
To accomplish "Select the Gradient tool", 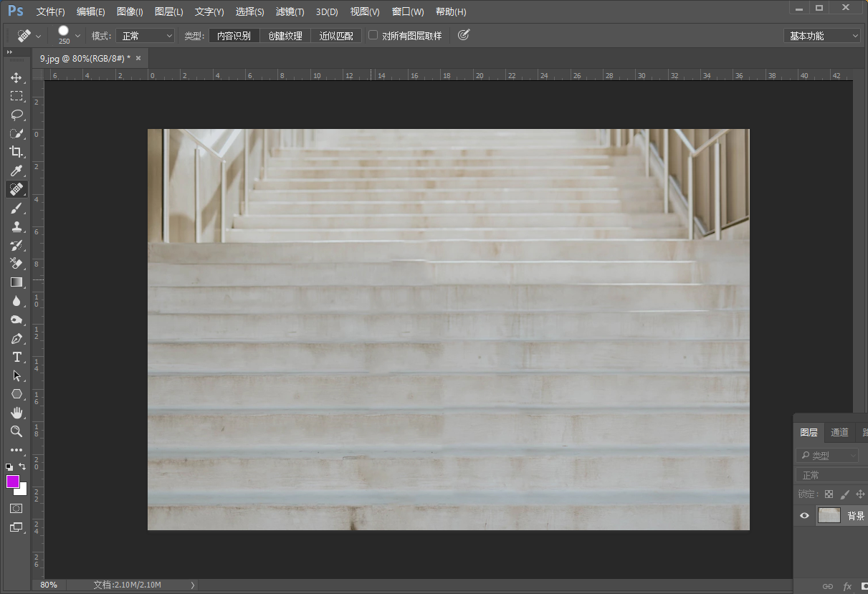I will (x=16, y=282).
